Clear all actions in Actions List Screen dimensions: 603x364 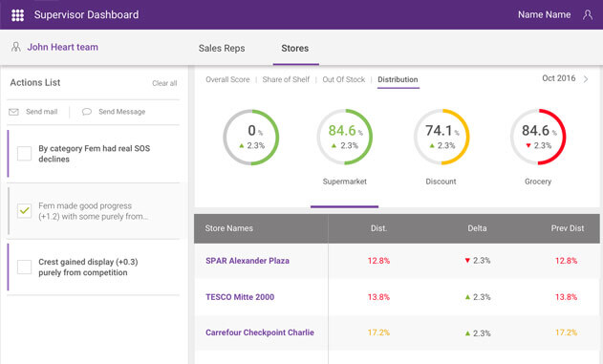coord(164,83)
